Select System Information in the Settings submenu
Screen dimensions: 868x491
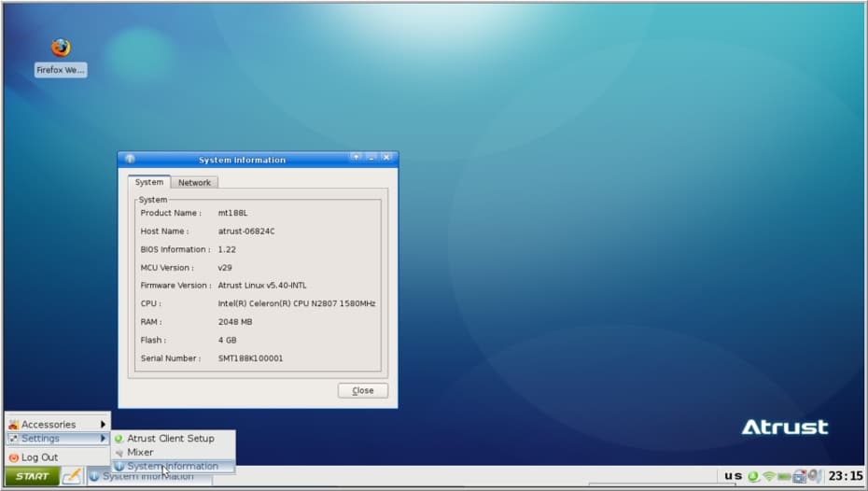coord(174,466)
